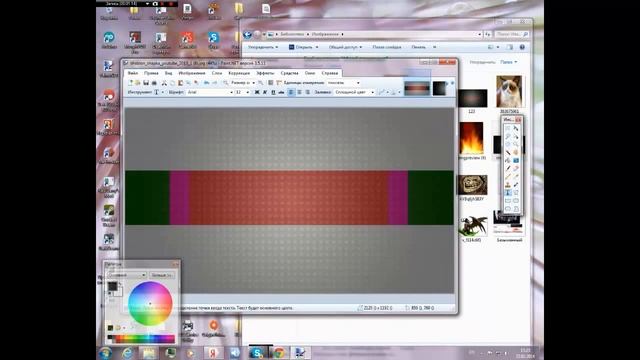Set text alignment to right
Image resolution: width=640 pixels, height=360 pixels.
tap(308, 92)
